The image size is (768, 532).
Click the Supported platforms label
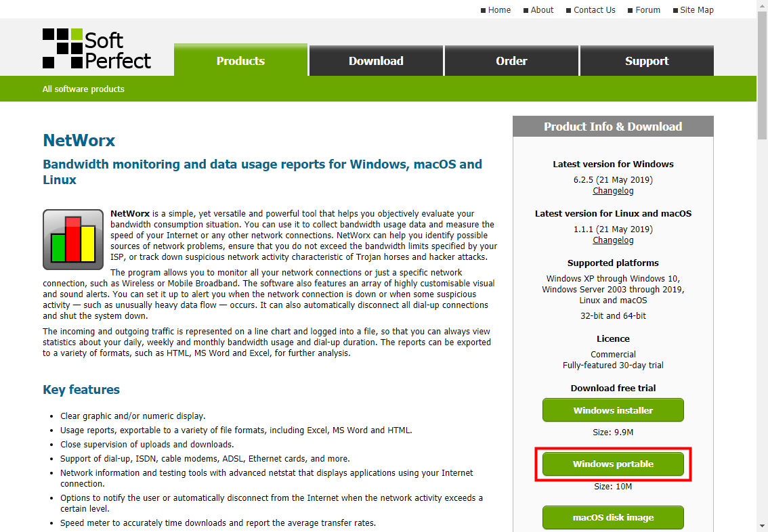[613, 263]
